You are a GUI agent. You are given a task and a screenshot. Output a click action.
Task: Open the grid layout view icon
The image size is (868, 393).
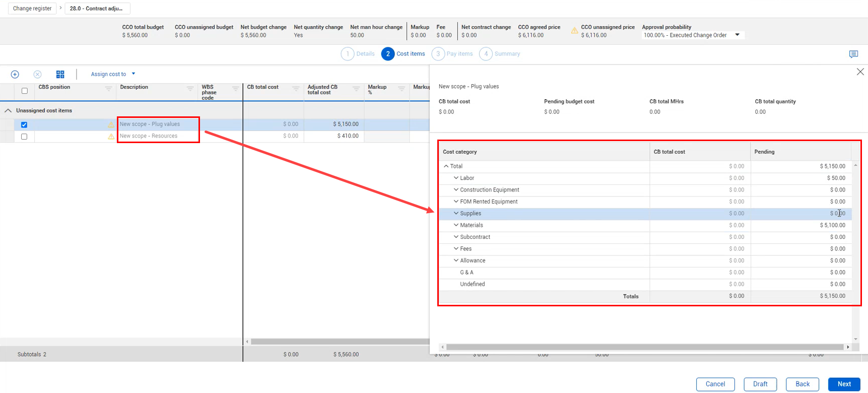60,75
